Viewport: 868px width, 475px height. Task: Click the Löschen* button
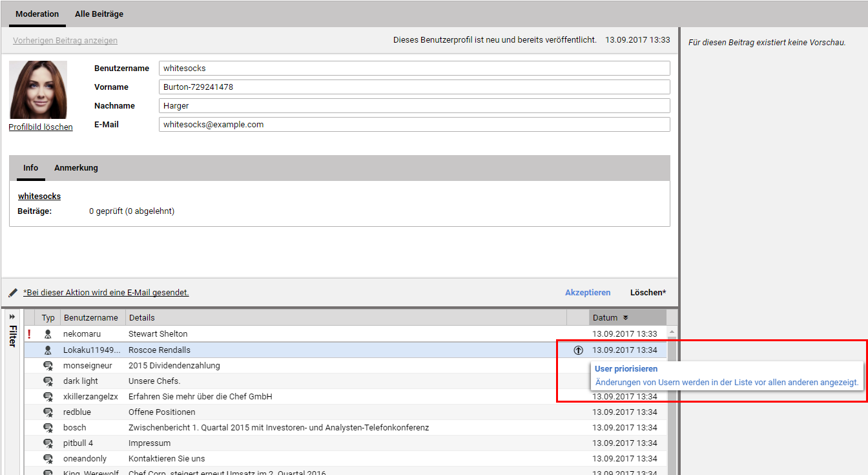pos(648,293)
